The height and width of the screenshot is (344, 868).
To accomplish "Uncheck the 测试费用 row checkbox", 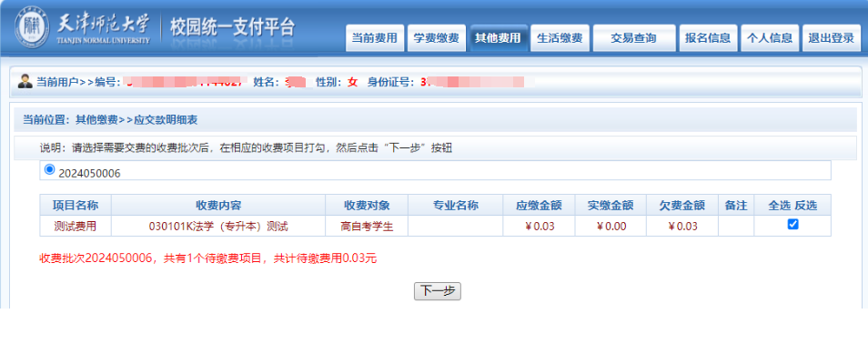I will (792, 225).
